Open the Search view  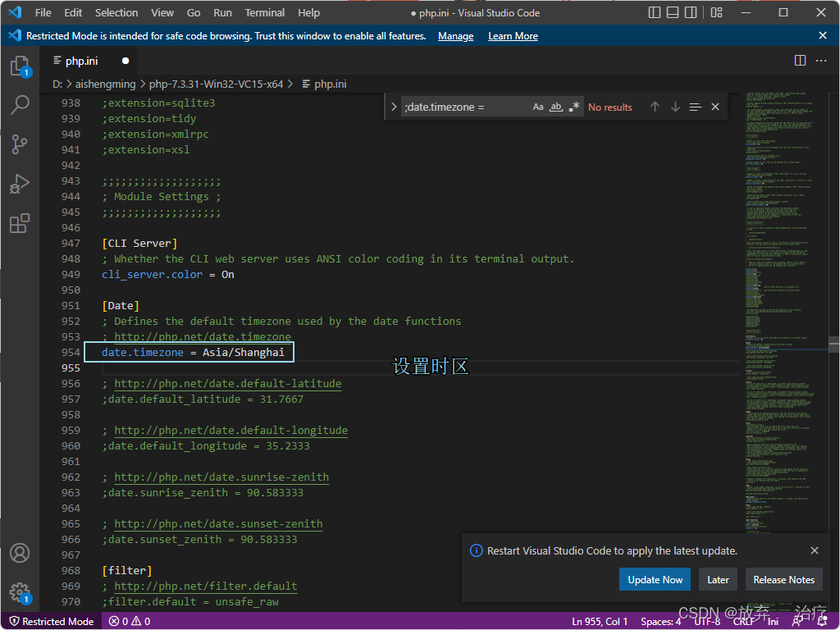click(x=20, y=105)
